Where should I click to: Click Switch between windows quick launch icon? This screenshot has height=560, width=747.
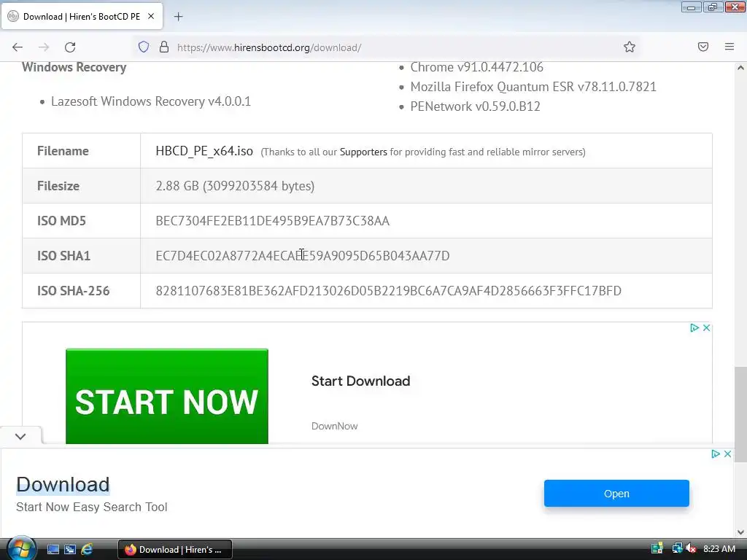70,550
